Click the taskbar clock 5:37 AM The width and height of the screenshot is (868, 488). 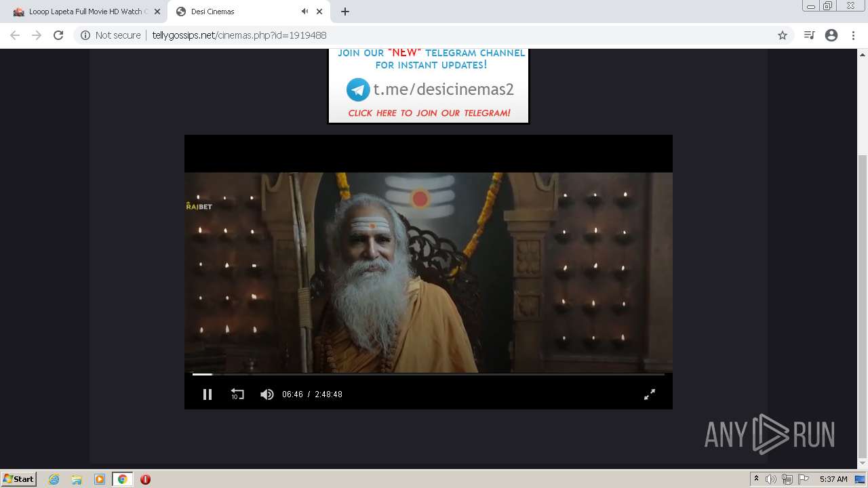point(833,479)
